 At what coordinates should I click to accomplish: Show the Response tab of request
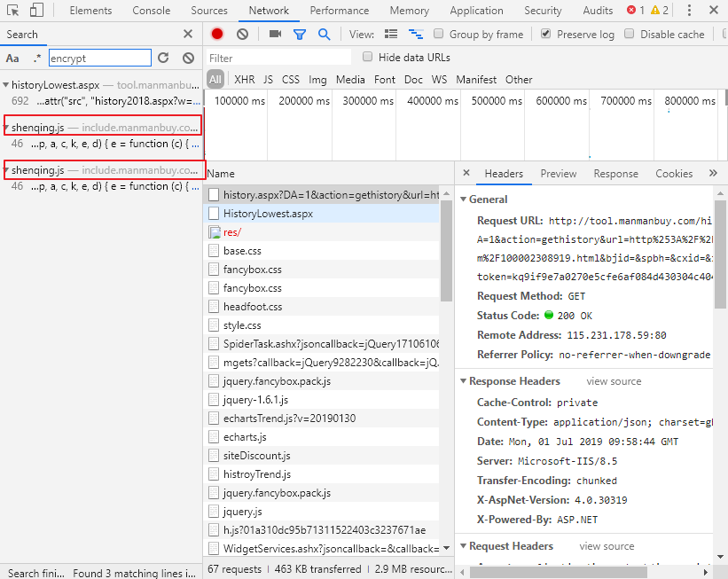click(x=615, y=174)
